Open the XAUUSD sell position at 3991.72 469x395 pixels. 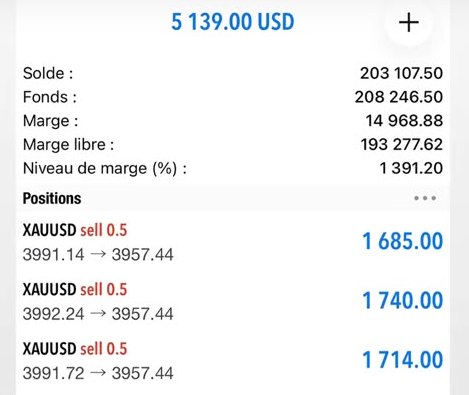coord(233,360)
